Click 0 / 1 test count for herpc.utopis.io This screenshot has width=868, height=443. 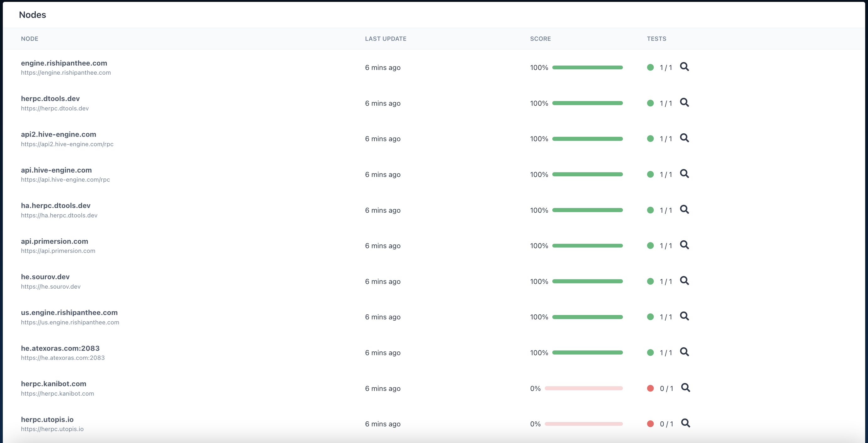667,424
